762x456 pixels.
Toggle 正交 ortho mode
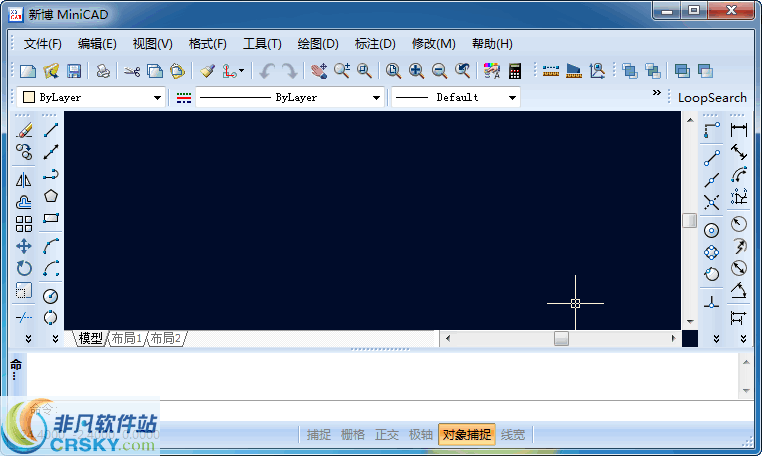click(x=387, y=434)
